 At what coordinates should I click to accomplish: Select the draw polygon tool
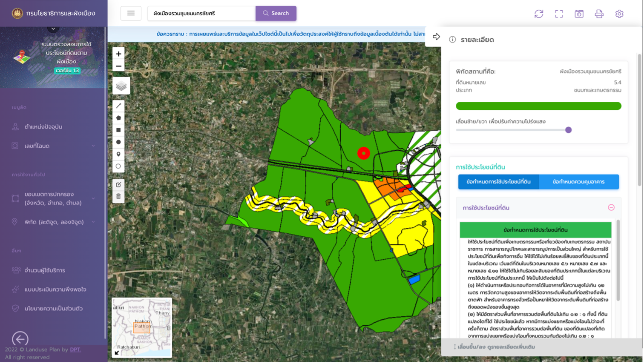(x=118, y=118)
